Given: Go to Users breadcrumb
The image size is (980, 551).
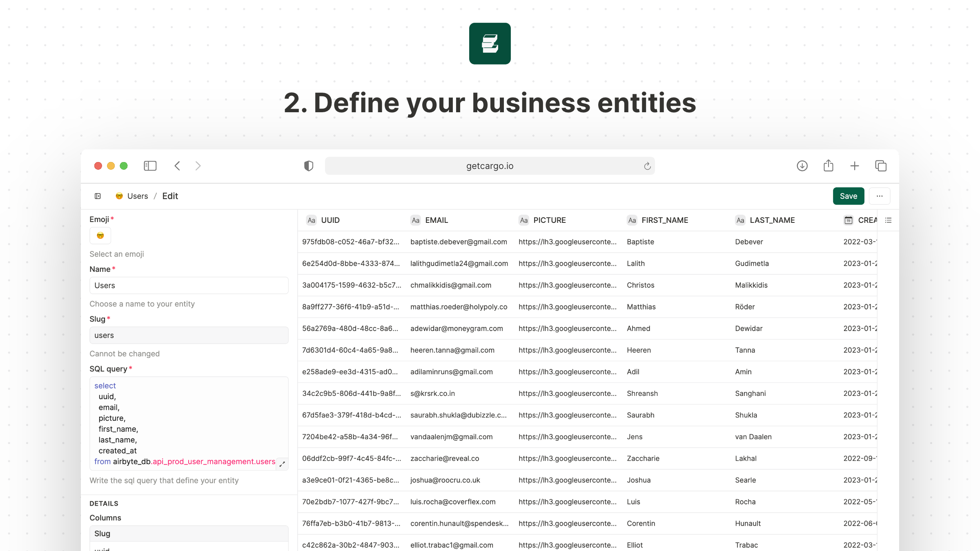Looking at the screenshot, I should (x=137, y=196).
